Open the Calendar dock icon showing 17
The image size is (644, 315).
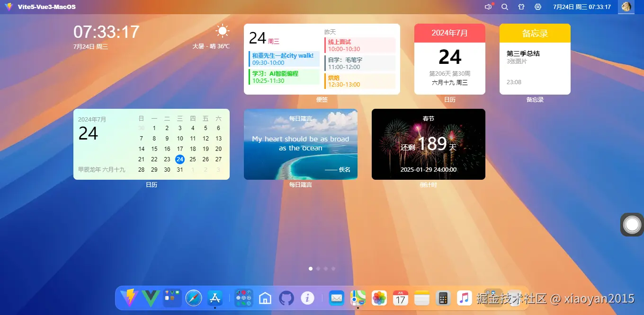coord(400,298)
